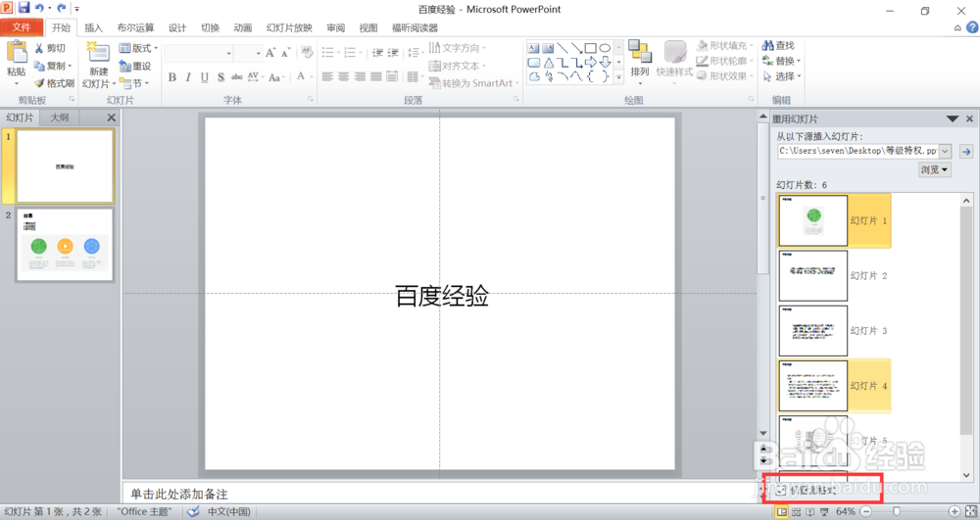The image size is (980, 520).
Task: Expand the slide source file path dropdown
Action: [945, 151]
